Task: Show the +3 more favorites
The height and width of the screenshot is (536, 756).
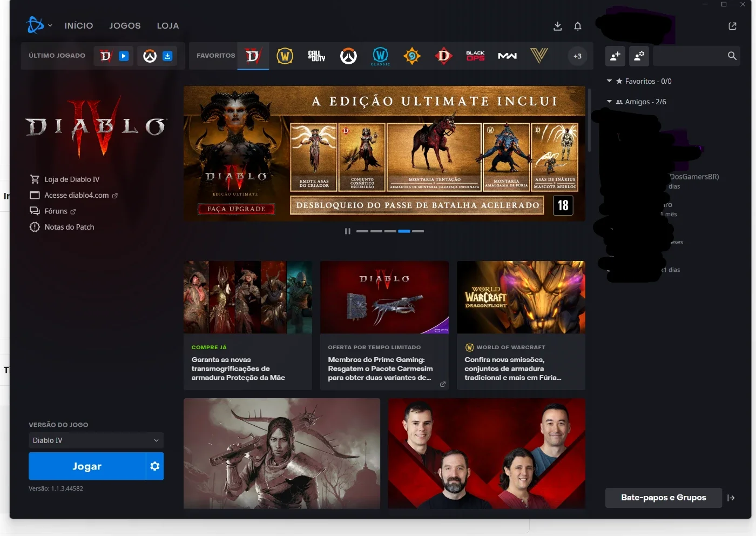Action: (577, 56)
